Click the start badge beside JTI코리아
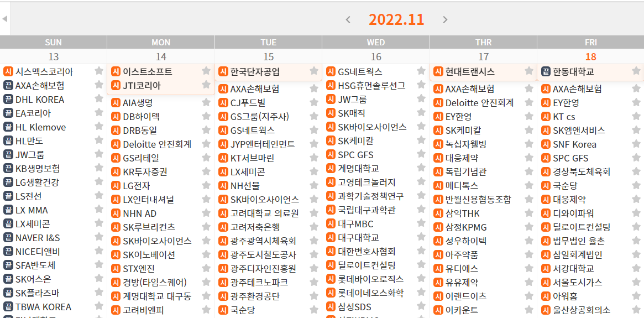 (x=116, y=86)
